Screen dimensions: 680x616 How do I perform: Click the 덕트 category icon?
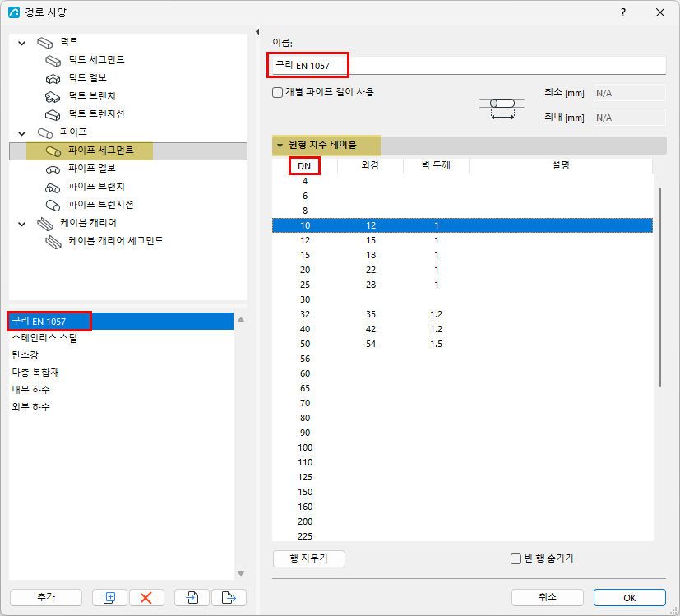(44, 43)
